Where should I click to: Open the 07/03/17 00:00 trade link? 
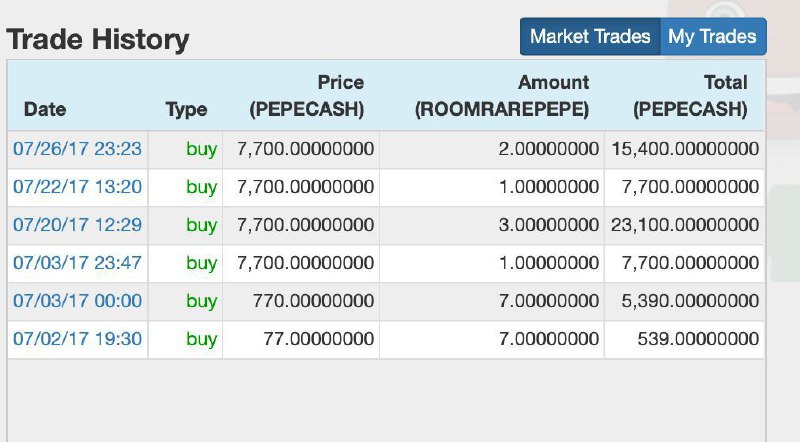(78, 301)
